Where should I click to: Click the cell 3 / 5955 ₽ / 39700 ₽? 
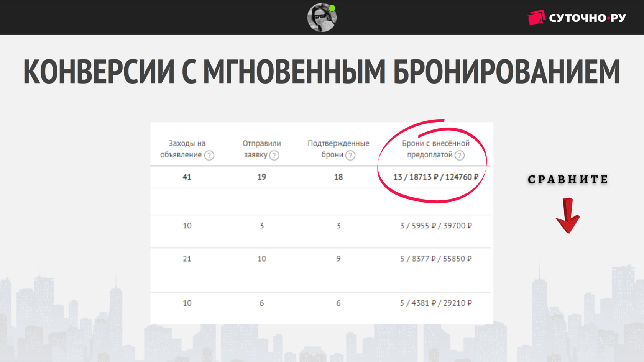click(x=436, y=226)
